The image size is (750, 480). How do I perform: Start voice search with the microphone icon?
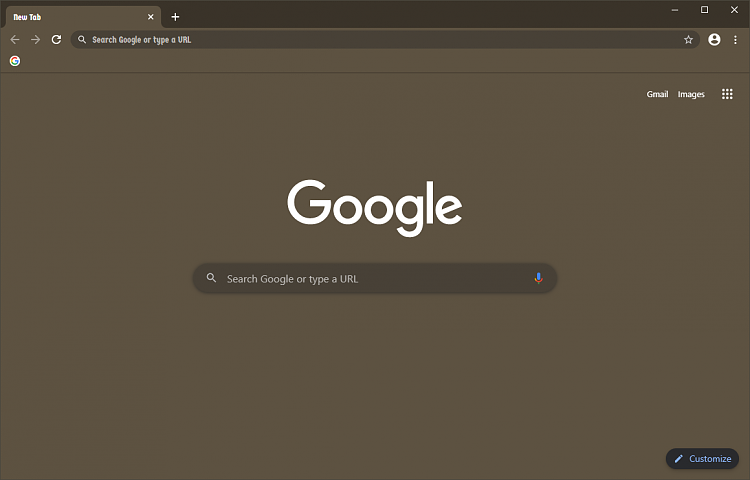(x=539, y=278)
